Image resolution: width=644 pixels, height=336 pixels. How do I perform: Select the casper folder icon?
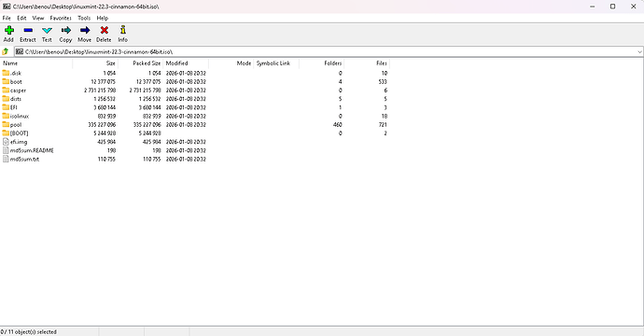6,91
